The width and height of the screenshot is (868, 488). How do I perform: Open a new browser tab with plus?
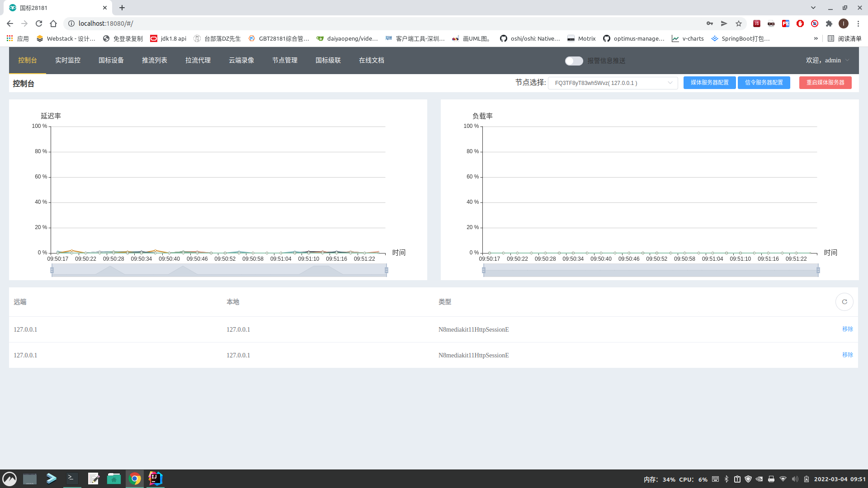tap(122, 8)
